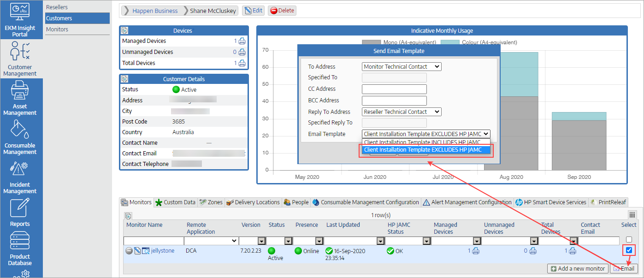Untick the jellystone row Select checkbox
The image size is (644, 278).
pyautogui.click(x=629, y=250)
